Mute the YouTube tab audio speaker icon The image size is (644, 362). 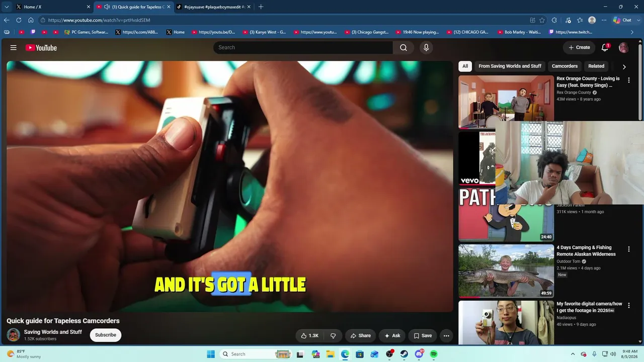tap(107, 7)
